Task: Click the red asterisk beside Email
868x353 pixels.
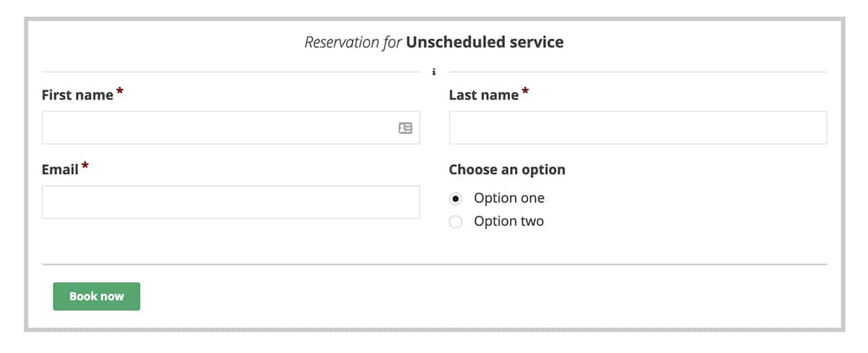Action: pyautogui.click(x=85, y=166)
